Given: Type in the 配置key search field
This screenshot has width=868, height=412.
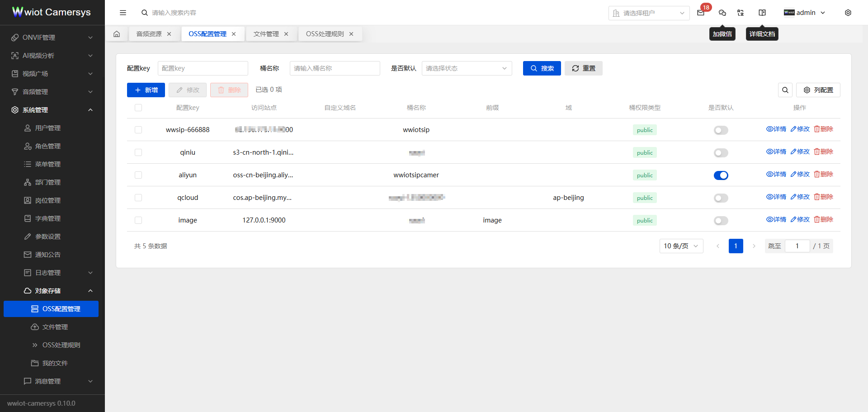Looking at the screenshot, I should (x=203, y=68).
